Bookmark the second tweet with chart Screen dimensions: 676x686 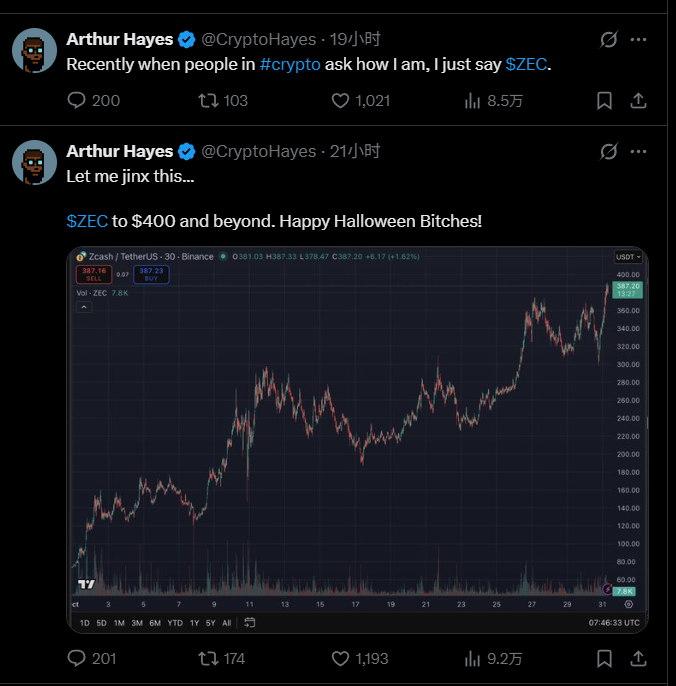coord(604,658)
